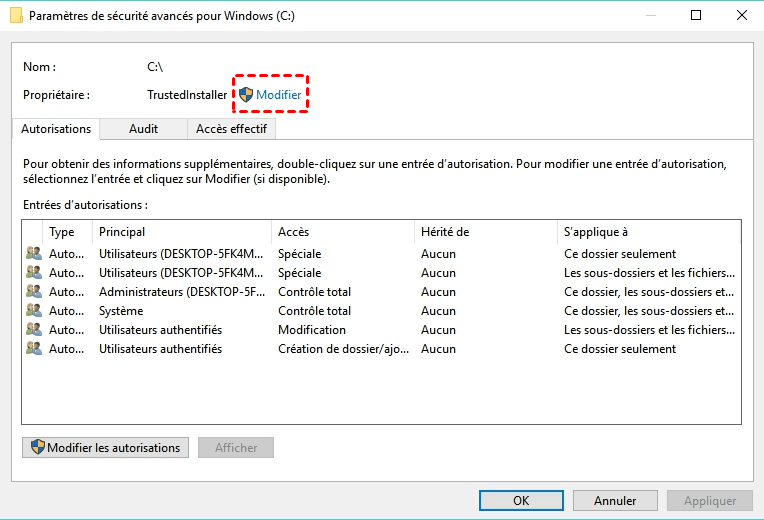Click the S'applique à column header
The width and height of the screenshot is (764, 520).
tap(649, 232)
